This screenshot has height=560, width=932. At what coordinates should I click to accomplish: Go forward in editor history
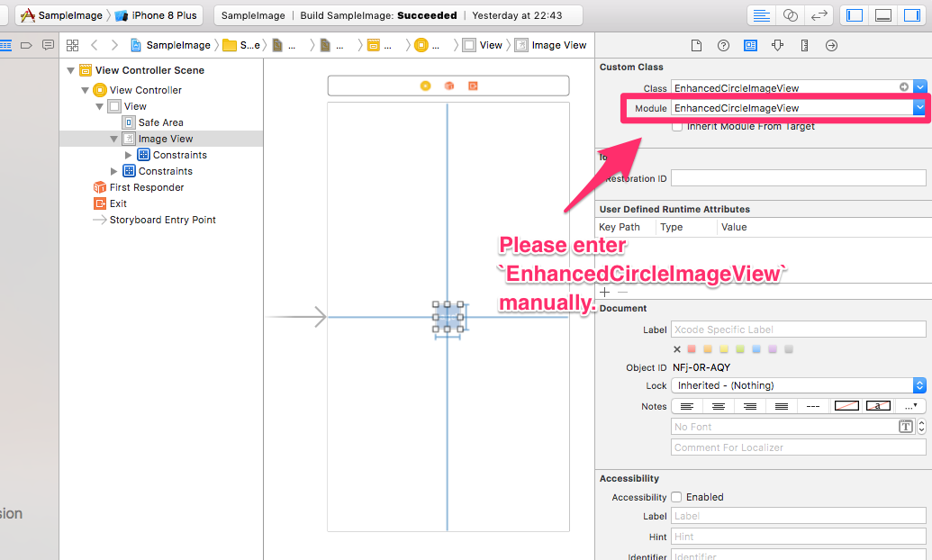pyautogui.click(x=114, y=45)
